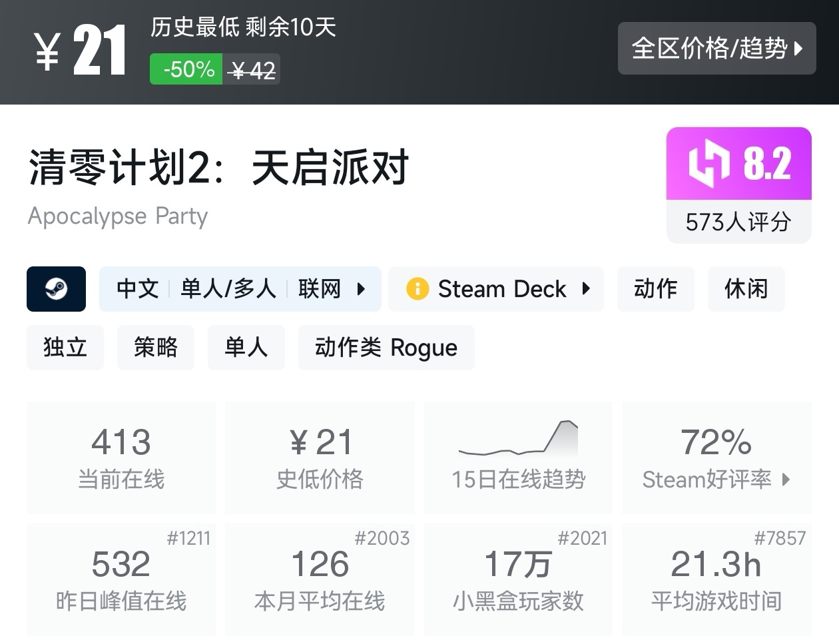Click the 平均游戏时间 21.3h tile
Image resolution: width=839 pixels, height=644 pixels.
(x=716, y=579)
